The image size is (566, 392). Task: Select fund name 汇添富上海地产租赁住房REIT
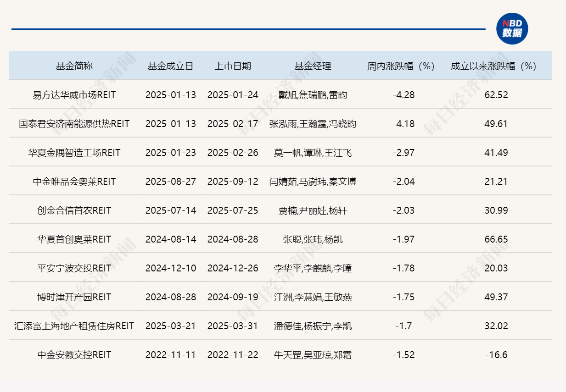74,326
